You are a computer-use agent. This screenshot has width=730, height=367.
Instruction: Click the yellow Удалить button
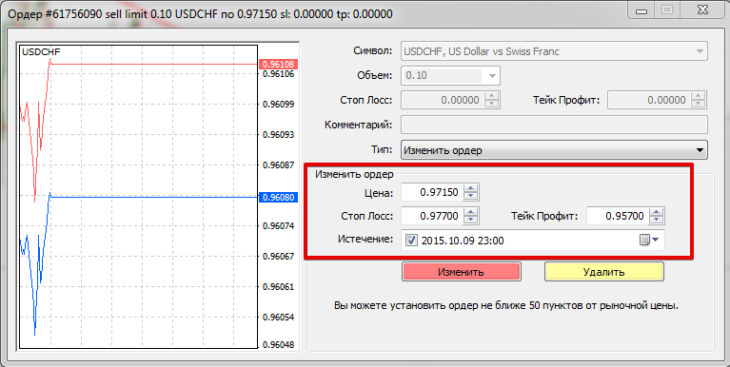coord(604,272)
